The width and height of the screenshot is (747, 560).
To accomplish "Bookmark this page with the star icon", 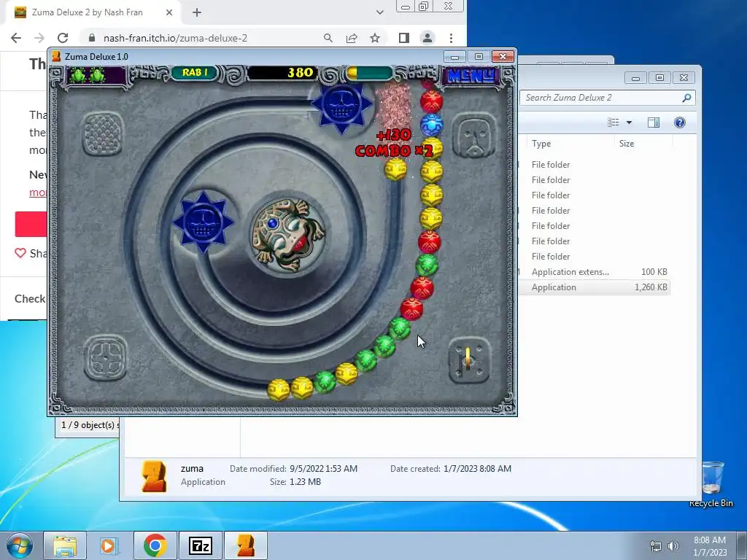I will [x=375, y=38].
